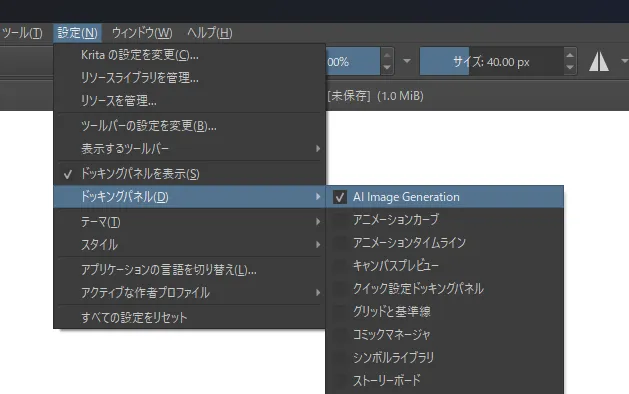Click すべての設定をリセット
This screenshot has width=629, height=394.
[189, 317]
